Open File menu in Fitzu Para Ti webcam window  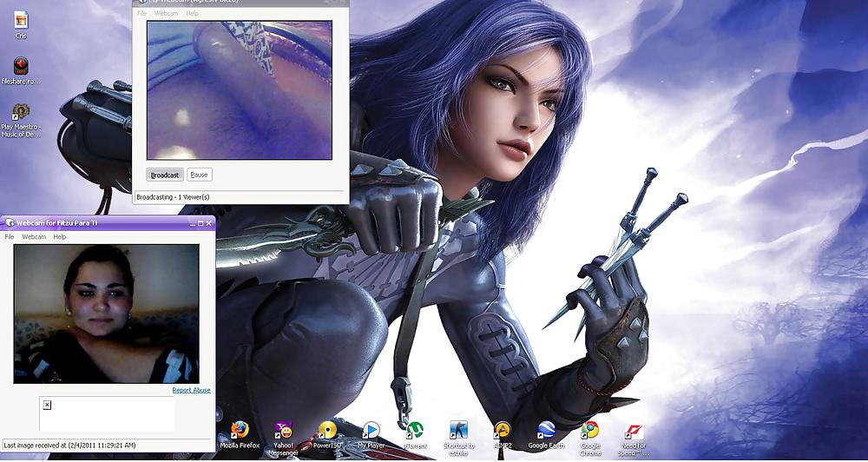coord(10,236)
